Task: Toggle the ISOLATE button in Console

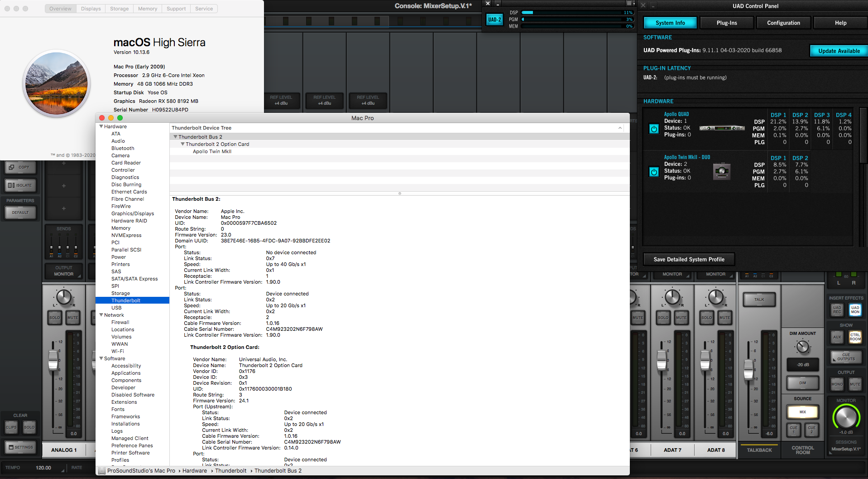Action: [x=20, y=185]
